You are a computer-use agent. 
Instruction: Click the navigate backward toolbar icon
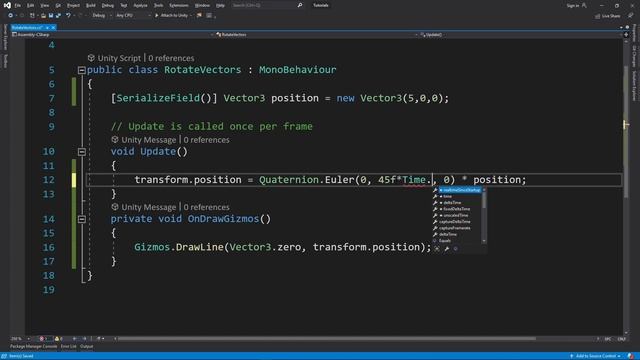(x=10, y=16)
